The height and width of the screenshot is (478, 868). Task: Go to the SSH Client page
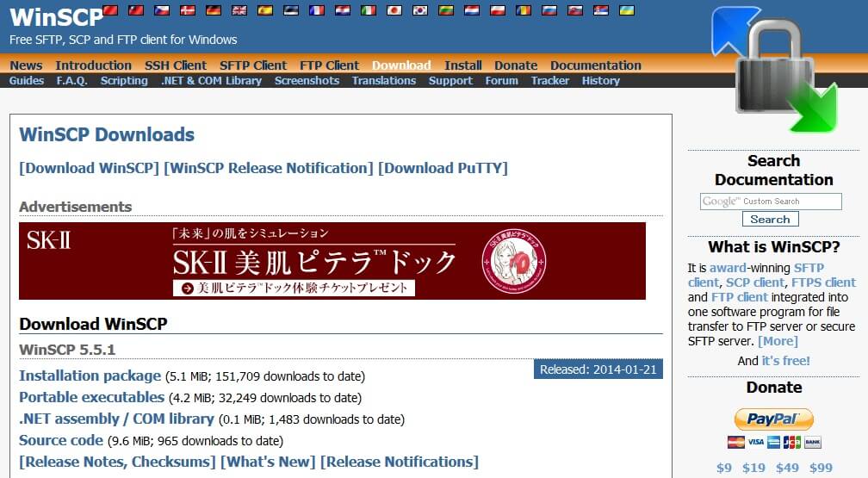(176, 65)
